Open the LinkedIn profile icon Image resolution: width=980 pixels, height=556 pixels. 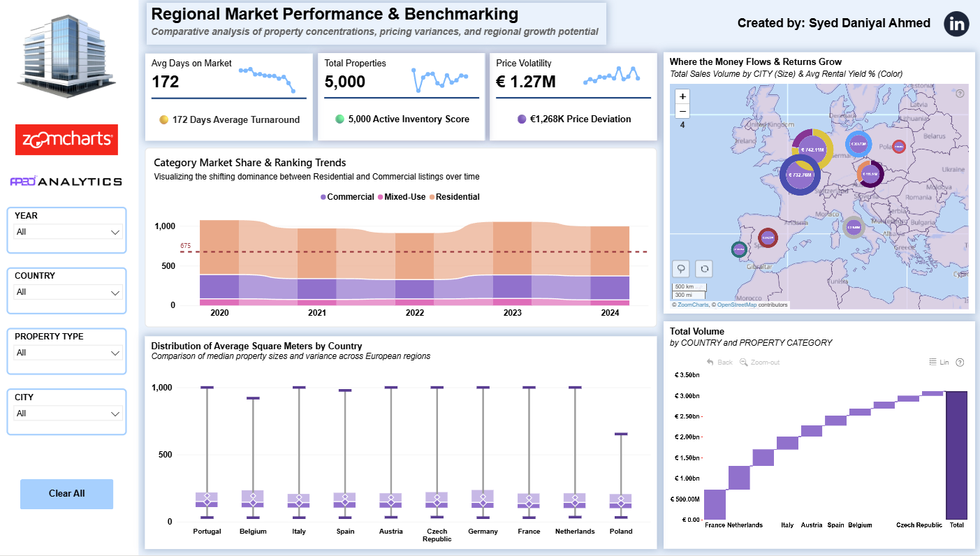[956, 24]
